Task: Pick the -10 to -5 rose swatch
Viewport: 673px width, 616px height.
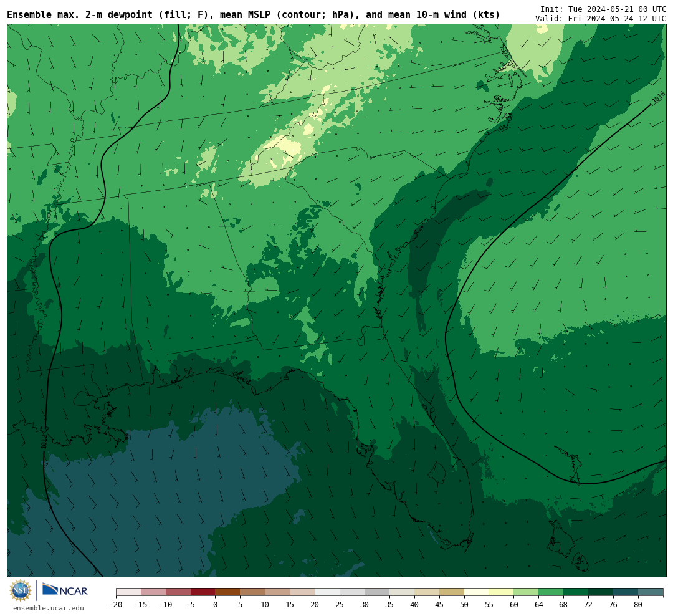Action: 178,592
